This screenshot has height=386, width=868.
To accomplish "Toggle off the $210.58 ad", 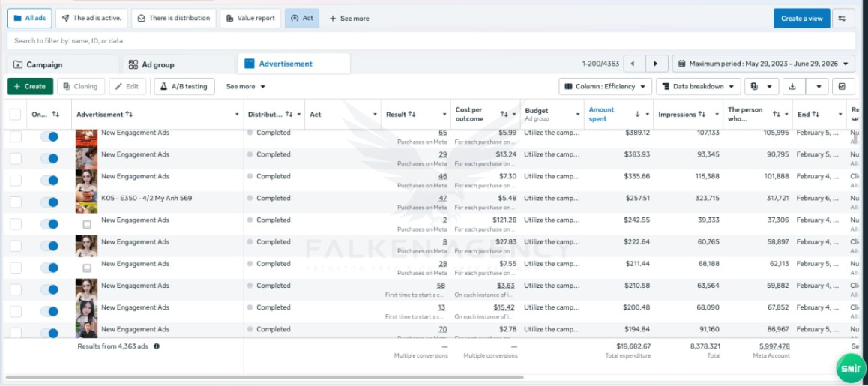I will [49, 289].
